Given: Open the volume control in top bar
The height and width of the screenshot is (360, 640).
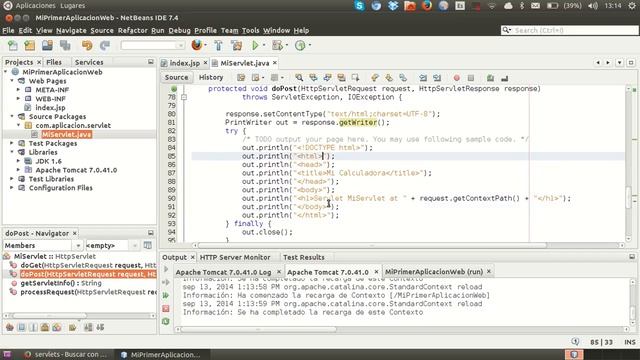Looking at the screenshot, I should tap(593, 6).
